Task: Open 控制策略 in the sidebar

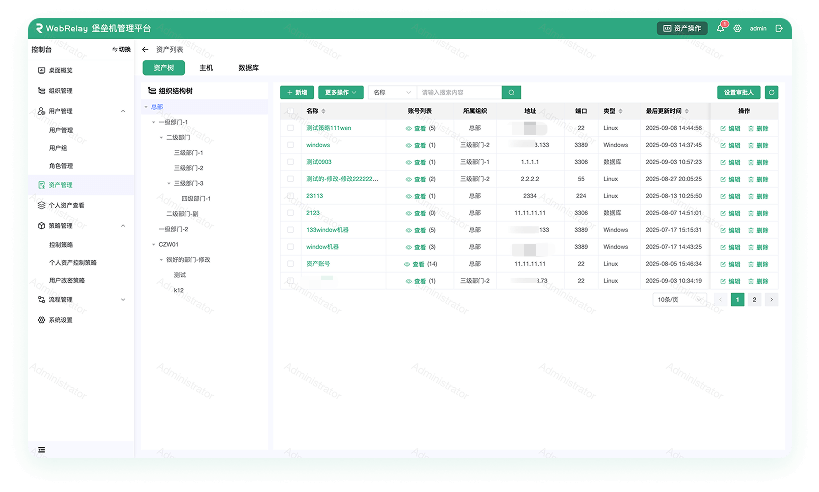Action: pyautogui.click(x=61, y=245)
